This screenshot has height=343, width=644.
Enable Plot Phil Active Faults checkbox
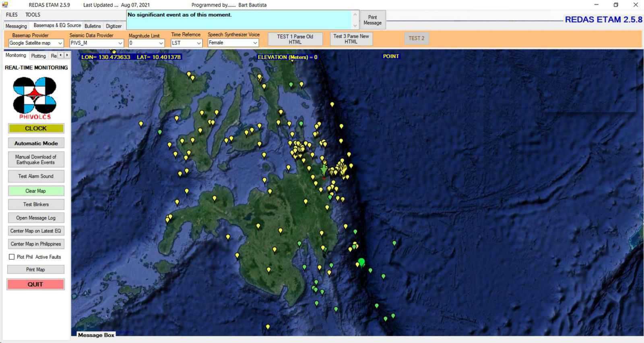(x=12, y=257)
